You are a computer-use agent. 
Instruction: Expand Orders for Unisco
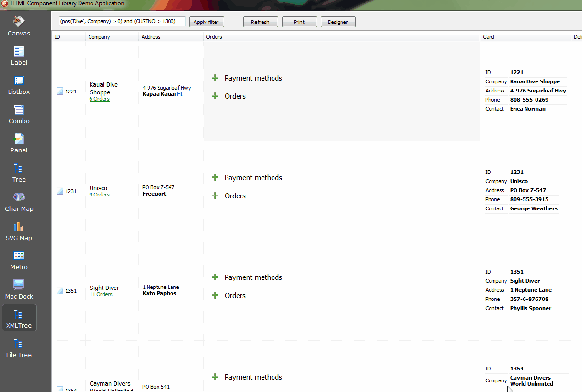click(215, 196)
